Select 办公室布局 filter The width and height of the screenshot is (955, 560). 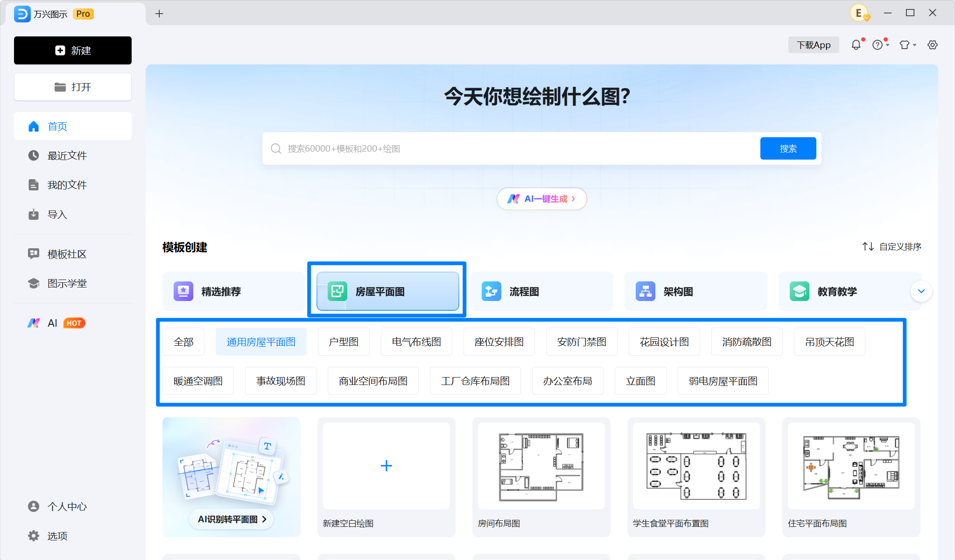pos(568,381)
